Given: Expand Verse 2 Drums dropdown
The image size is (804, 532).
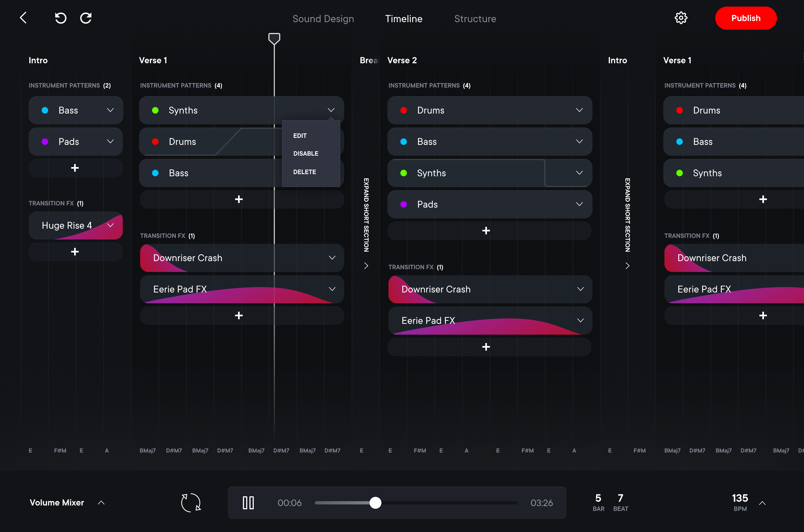Looking at the screenshot, I should 579,110.
